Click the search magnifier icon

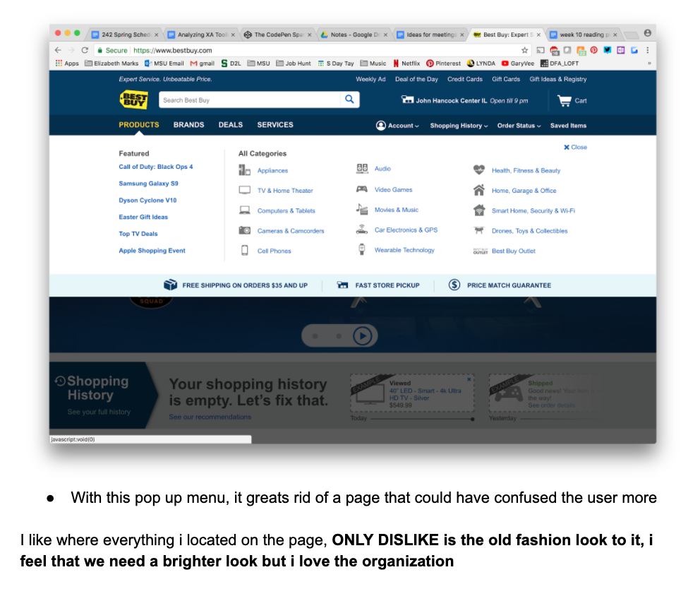[x=349, y=99]
